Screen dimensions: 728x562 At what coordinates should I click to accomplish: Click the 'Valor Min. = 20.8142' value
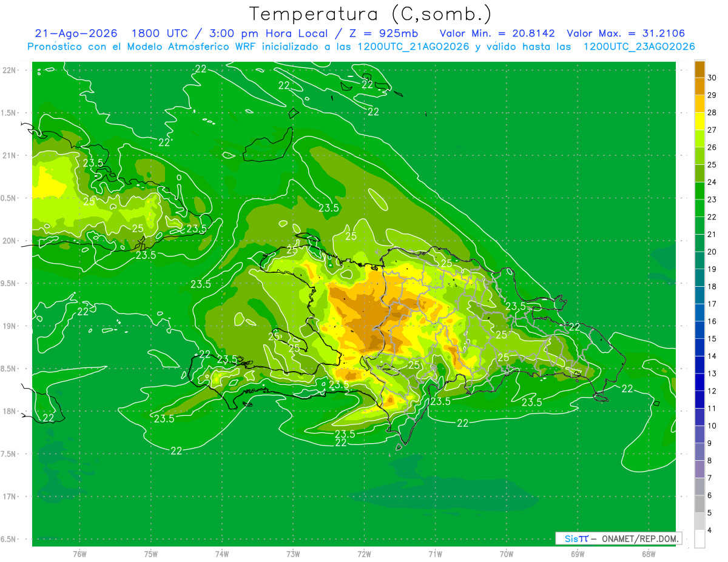(497, 33)
